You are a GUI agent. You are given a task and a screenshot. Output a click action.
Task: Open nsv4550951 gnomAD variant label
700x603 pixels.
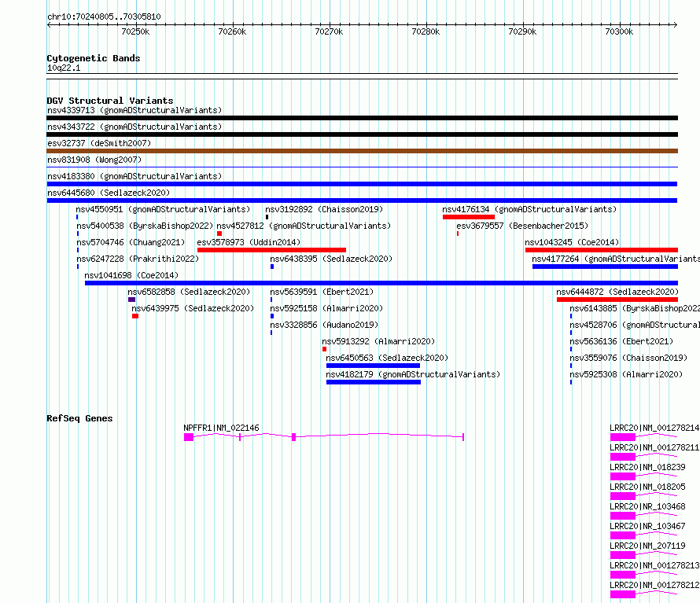(x=163, y=209)
